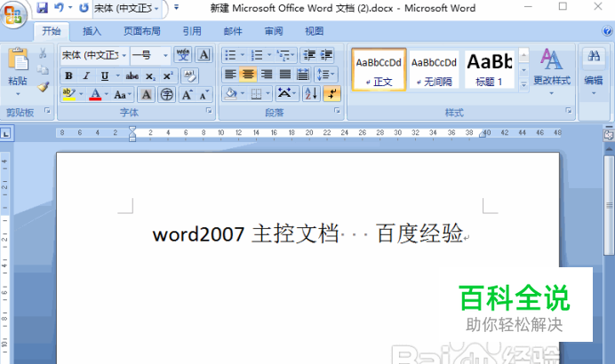The height and width of the screenshot is (364, 615).
Task: Open Change Case (Aa) dropdown
Action: pos(123,94)
